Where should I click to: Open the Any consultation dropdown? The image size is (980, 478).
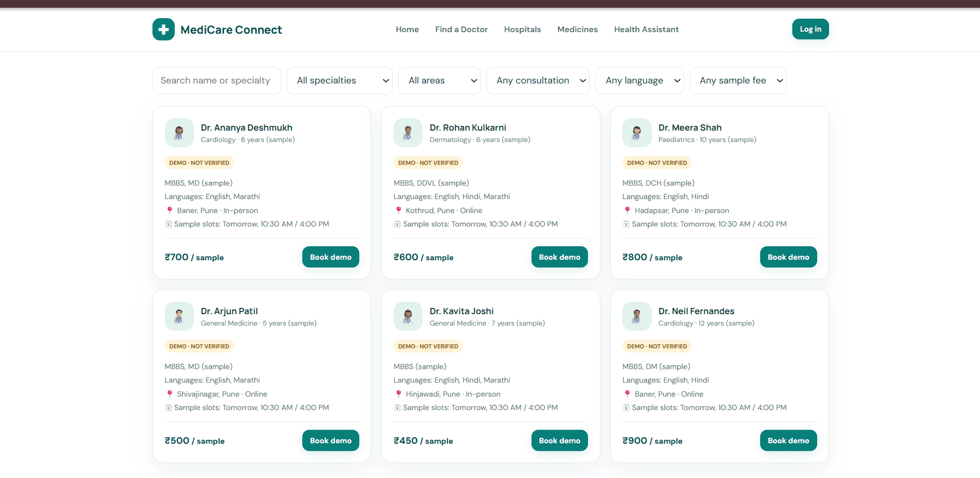tap(538, 80)
